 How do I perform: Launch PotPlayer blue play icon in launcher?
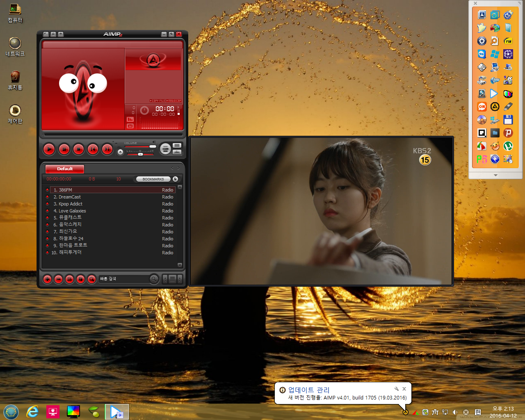[x=495, y=94]
